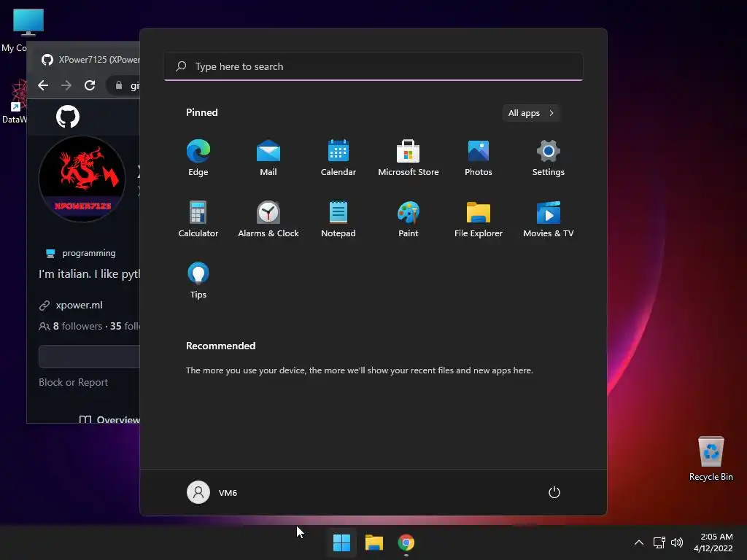
Task: Expand the All apps list
Action: [531, 113]
